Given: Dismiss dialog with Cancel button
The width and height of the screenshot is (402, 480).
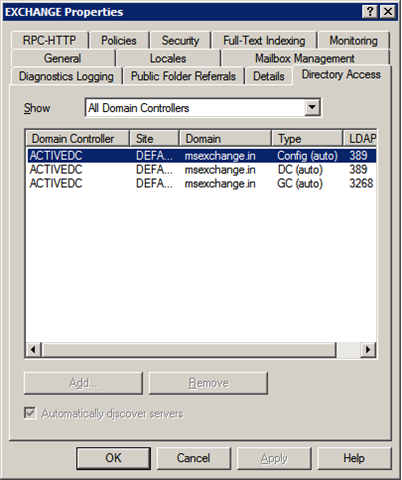Looking at the screenshot, I should click(194, 458).
